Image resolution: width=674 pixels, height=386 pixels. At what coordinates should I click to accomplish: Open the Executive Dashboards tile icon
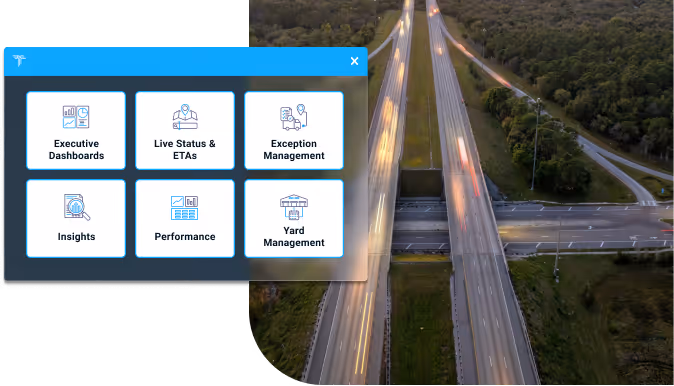[x=76, y=117]
